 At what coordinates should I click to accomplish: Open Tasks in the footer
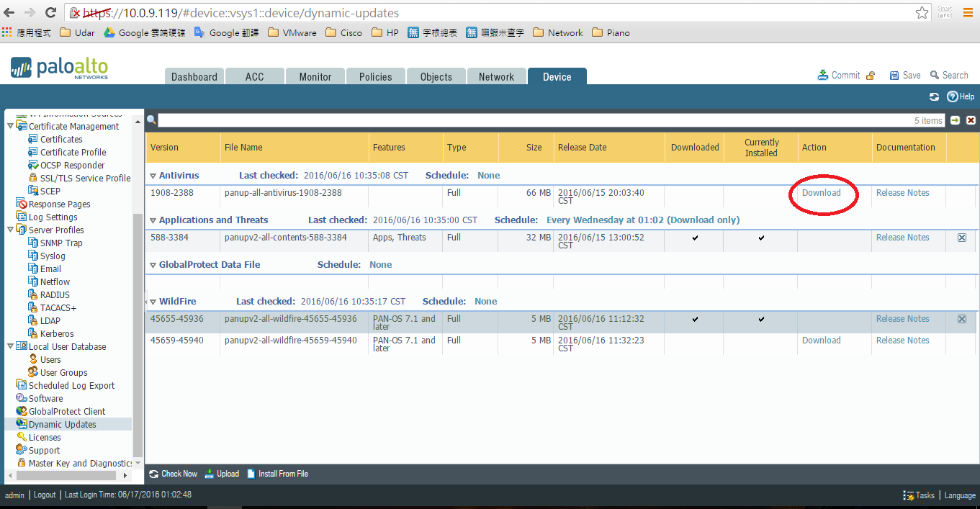(x=919, y=495)
